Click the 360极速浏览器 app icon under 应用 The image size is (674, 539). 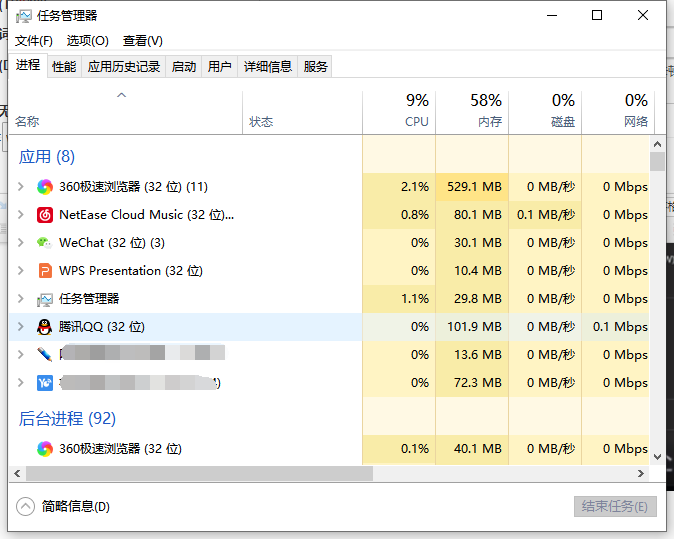(x=45, y=187)
